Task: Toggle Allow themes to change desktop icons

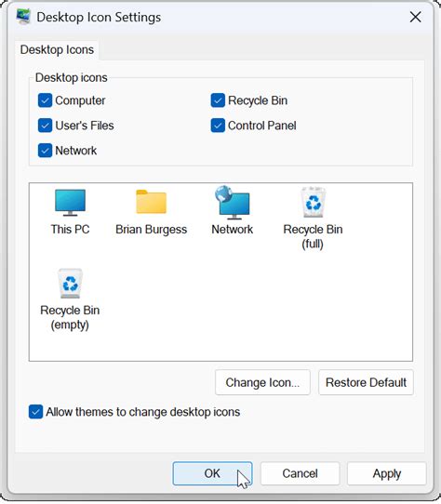Action: [35, 412]
